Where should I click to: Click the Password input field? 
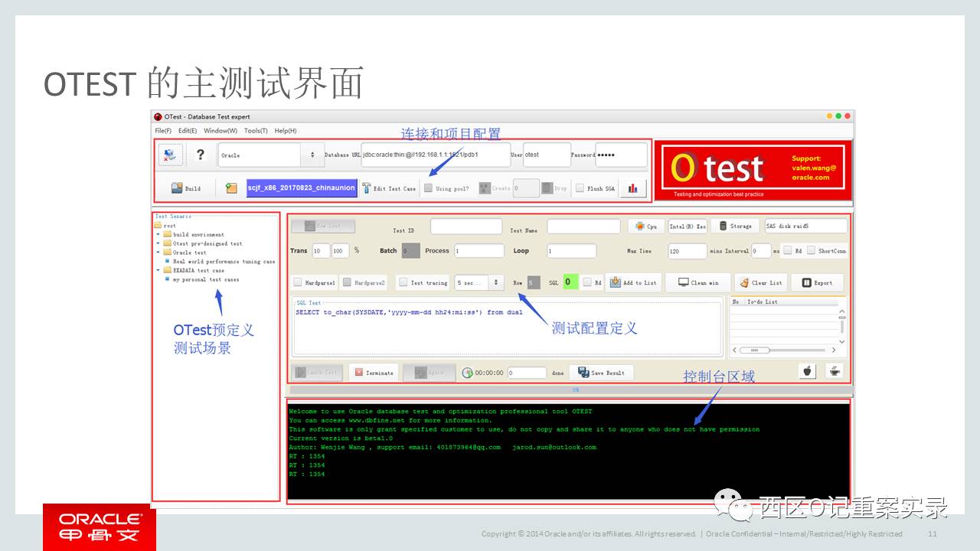point(621,155)
